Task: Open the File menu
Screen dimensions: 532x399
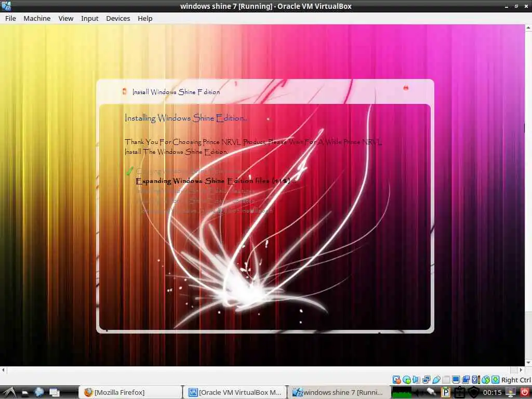Action: [10, 18]
